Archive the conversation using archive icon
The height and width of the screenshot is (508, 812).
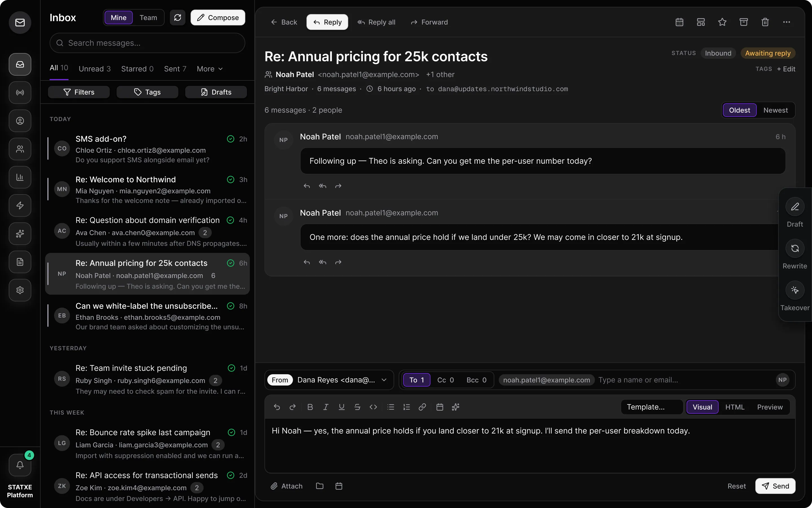(x=743, y=22)
